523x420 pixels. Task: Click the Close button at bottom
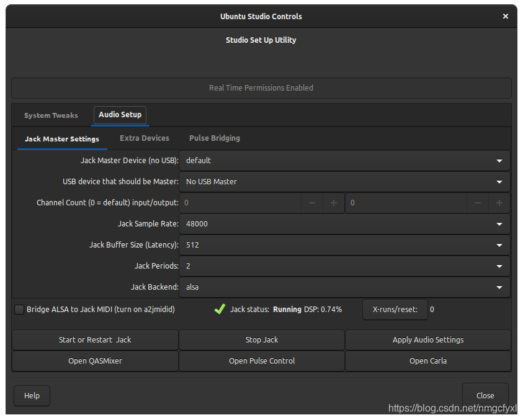click(485, 396)
